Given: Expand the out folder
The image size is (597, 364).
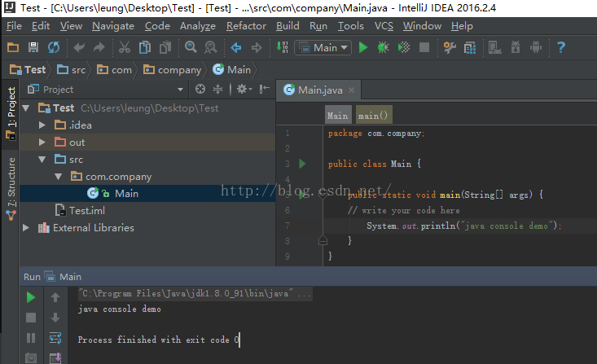Looking at the screenshot, I should (42, 142).
